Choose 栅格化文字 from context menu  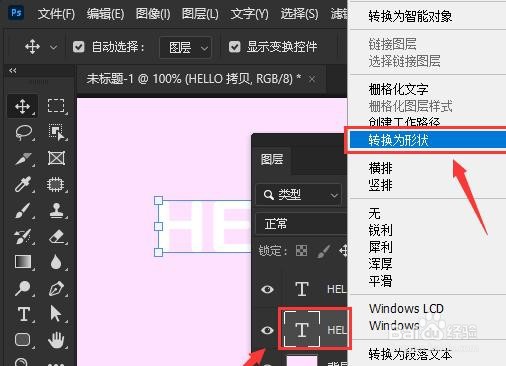coord(398,89)
